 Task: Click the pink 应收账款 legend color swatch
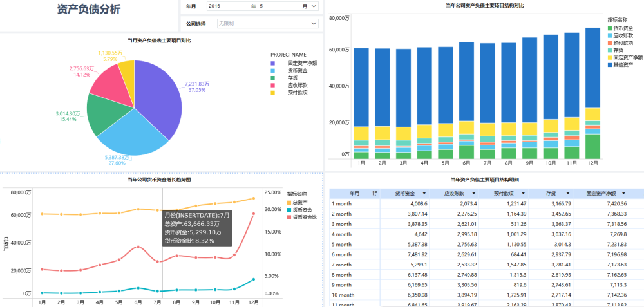pyautogui.click(x=273, y=85)
